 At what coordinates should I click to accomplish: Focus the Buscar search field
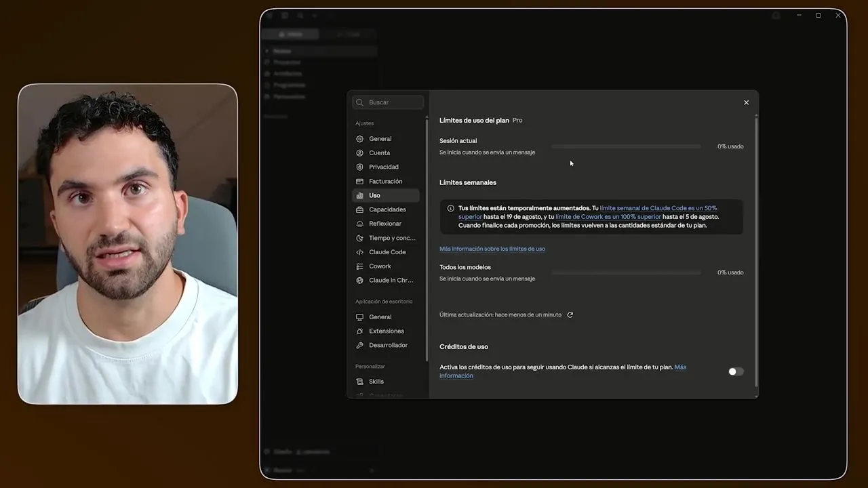[389, 102]
